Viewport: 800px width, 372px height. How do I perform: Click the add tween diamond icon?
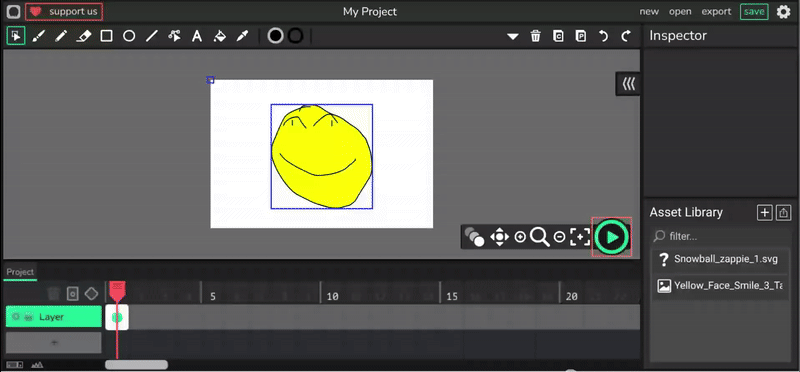[91, 293]
